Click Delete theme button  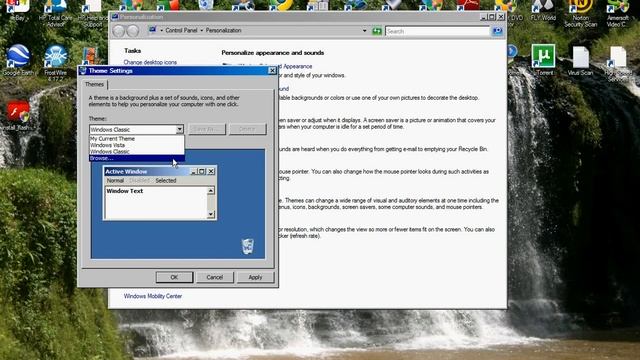tap(247, 129)
